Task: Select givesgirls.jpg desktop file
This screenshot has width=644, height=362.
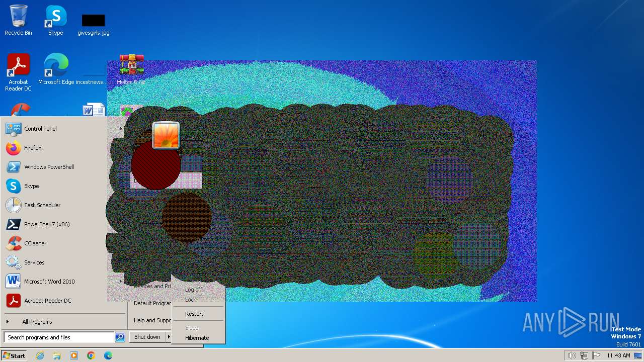Action: 94,25
